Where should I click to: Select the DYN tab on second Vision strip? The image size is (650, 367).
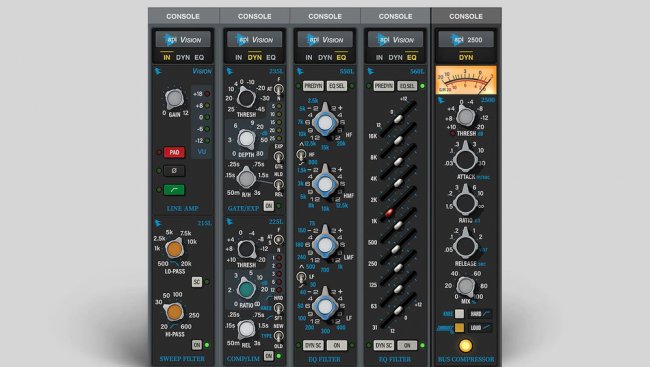(255, 57)
